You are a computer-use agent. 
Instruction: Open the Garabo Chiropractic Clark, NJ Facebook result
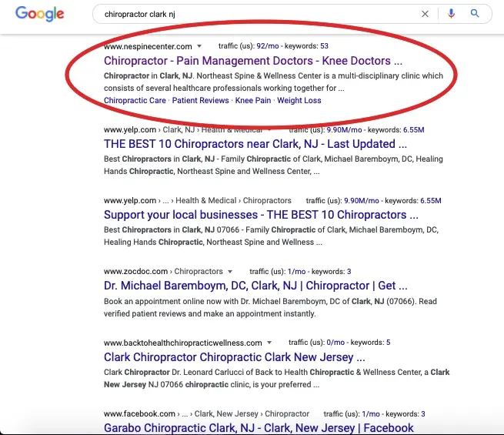click(x=259, y=428)
